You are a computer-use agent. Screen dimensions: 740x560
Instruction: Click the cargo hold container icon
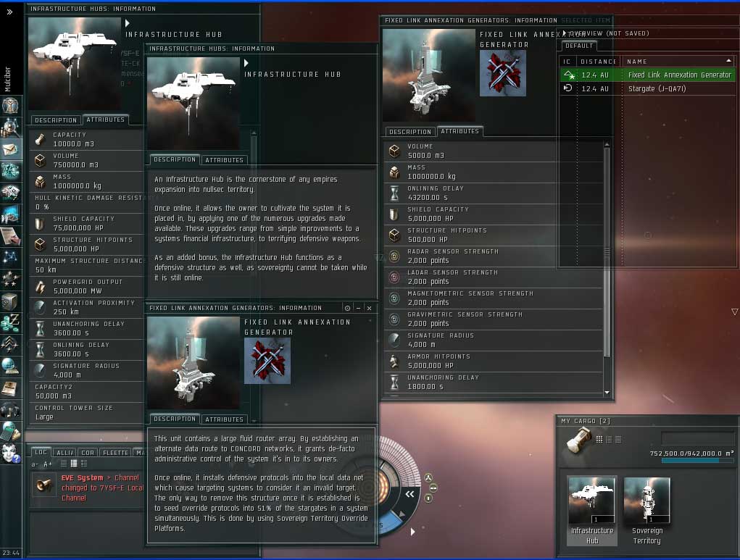(579, 440)
